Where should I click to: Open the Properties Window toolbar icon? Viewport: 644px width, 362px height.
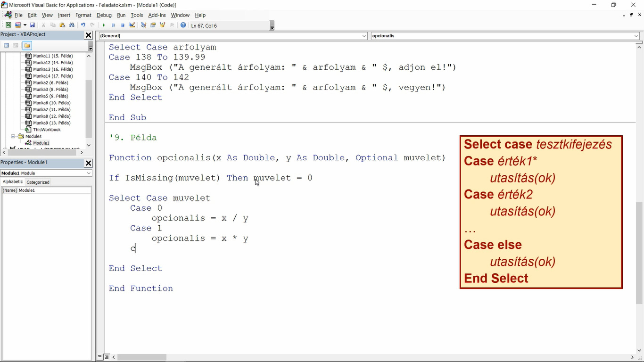pos(153,25)
